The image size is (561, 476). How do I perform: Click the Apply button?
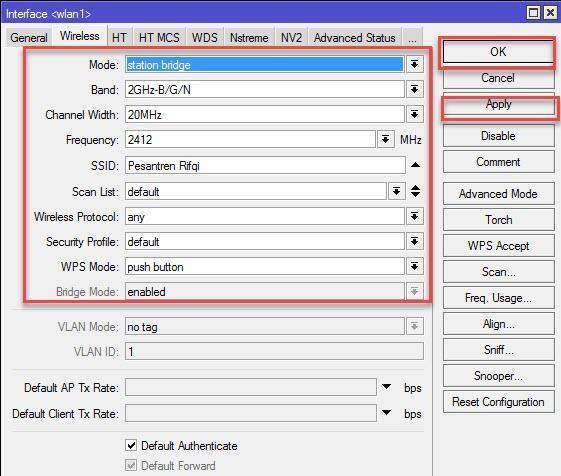click(499, 105)
